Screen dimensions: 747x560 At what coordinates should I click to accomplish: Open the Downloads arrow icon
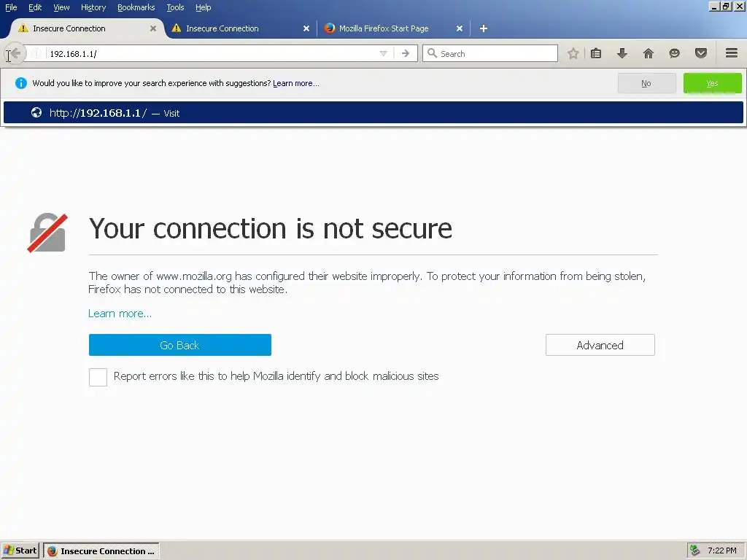622,53
